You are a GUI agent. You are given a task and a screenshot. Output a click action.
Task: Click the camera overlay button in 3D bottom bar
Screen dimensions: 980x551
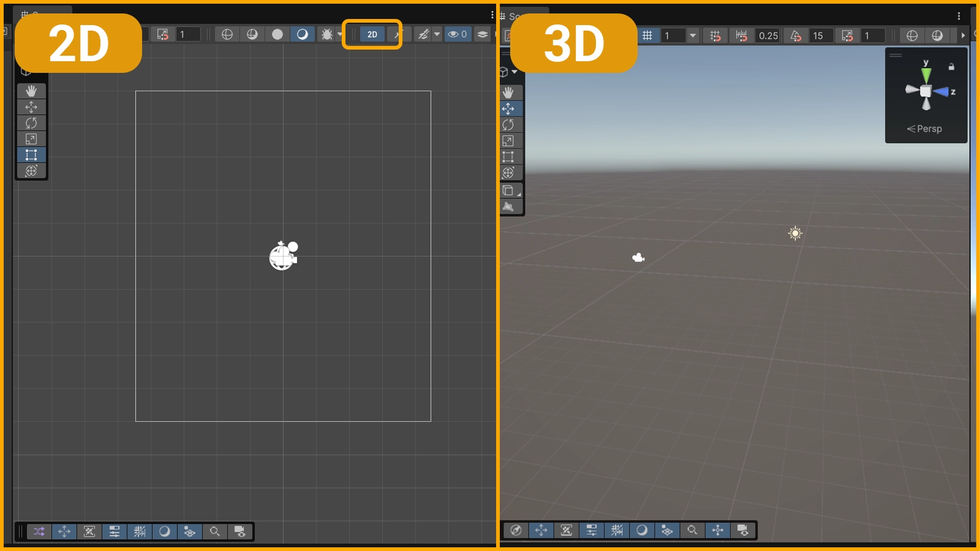(742, 530)
